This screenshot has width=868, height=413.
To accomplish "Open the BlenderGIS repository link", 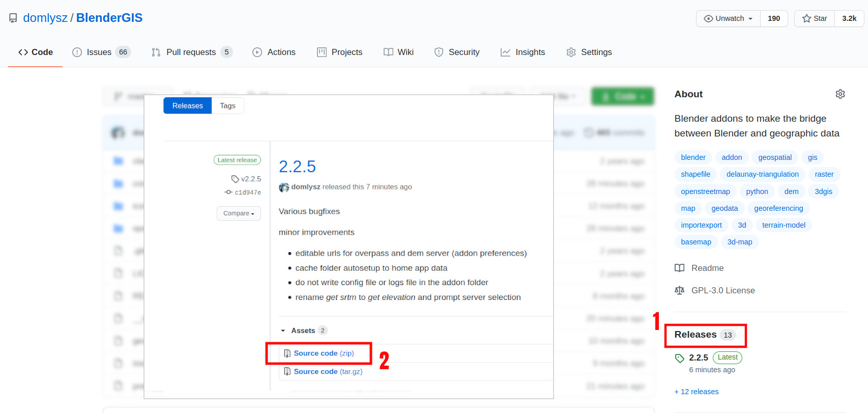I will [x=109, y=18].
